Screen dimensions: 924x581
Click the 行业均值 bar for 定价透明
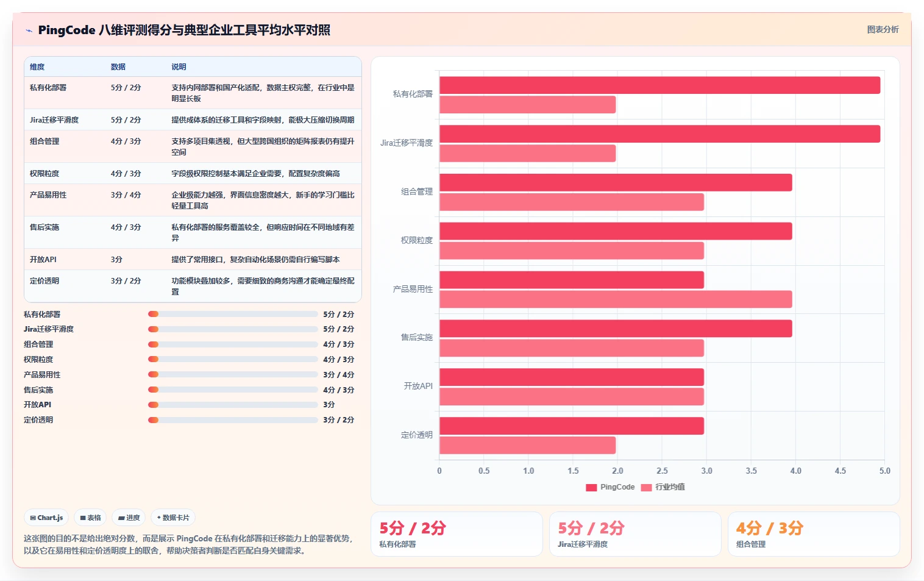tap(527, 446)
